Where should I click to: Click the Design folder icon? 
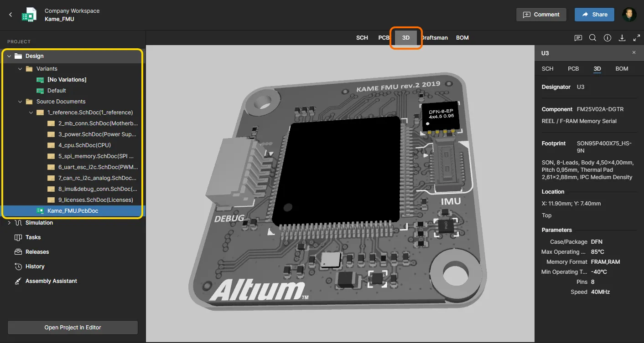pos(18,56)
